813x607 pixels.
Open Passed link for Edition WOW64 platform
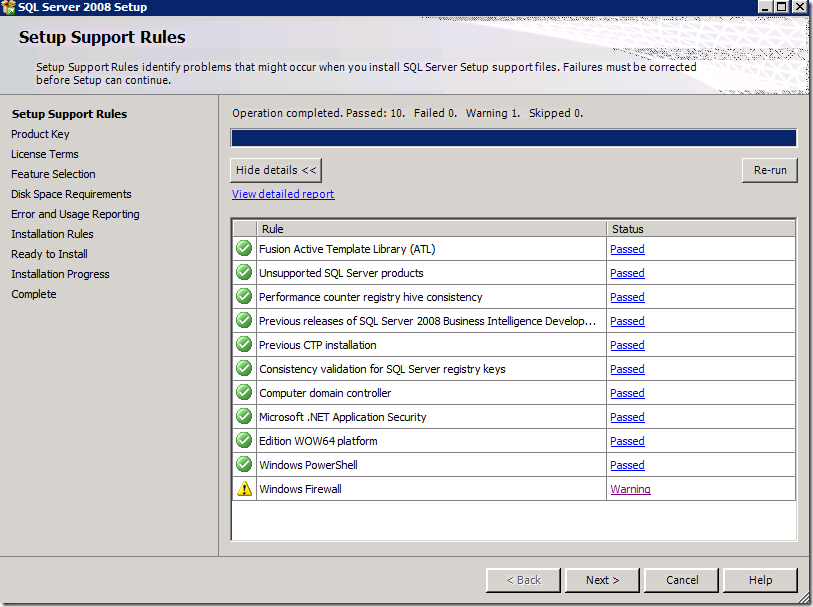(627, 441)
